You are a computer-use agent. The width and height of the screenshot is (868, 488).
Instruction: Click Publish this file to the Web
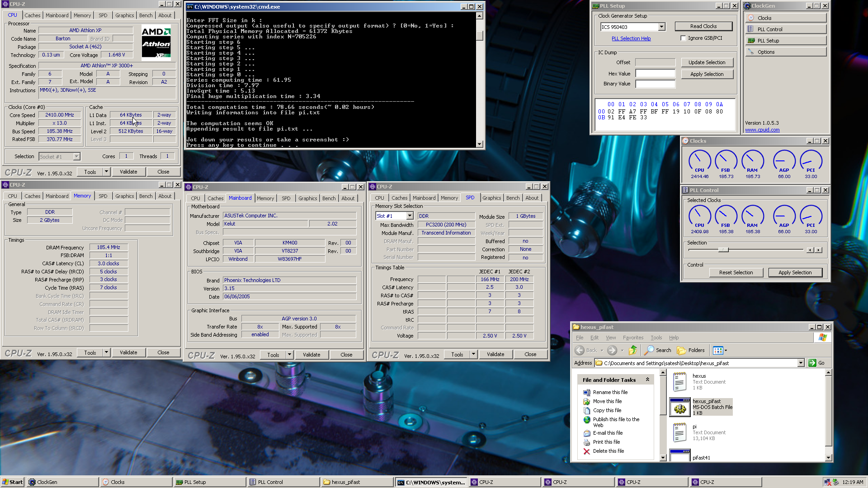(616, 422)
